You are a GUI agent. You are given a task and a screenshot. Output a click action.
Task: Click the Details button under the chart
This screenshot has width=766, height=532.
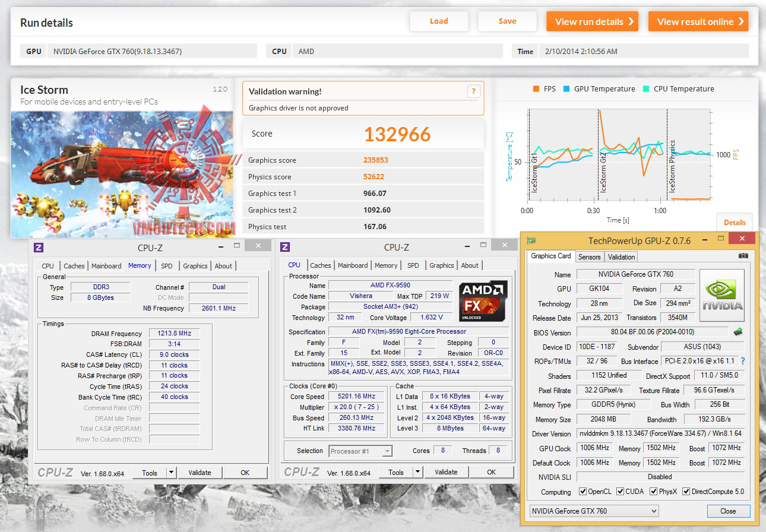click(735, 223)
